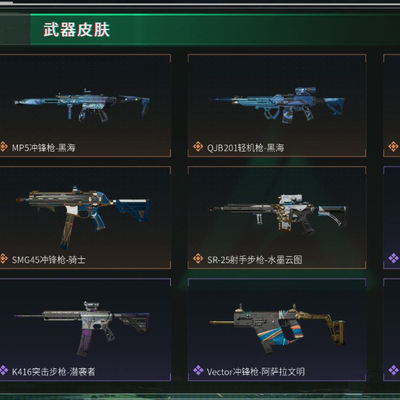Select the K416 assault rifle skin image
Screen dimensions: 400x400
tap(82, 329)
